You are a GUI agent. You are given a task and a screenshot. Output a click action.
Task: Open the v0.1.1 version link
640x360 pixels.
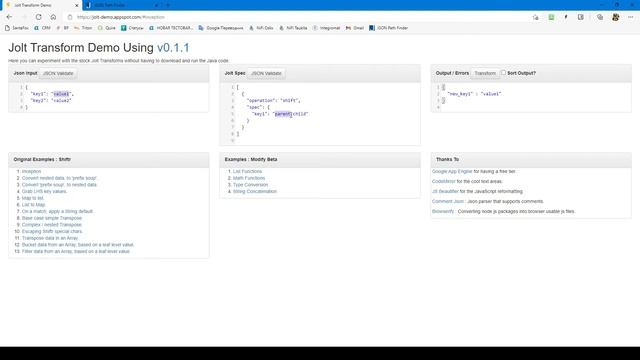[x=173, y=48]
